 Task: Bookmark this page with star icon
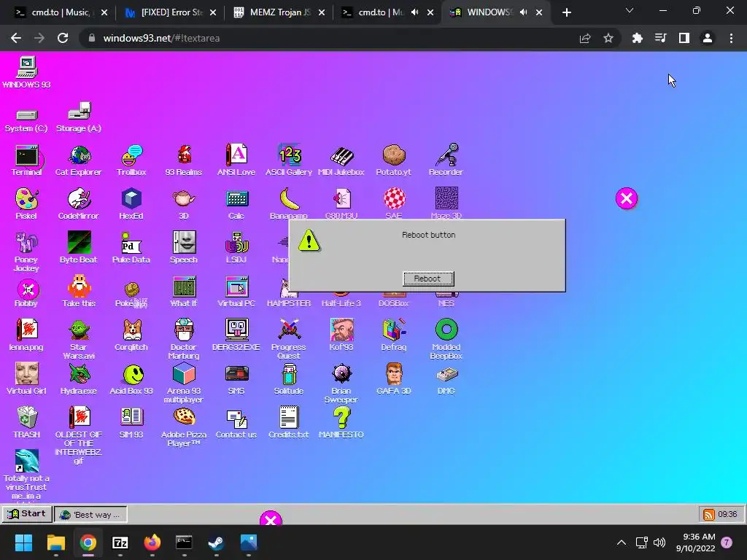pyautogui.click(x=608, y=38)
